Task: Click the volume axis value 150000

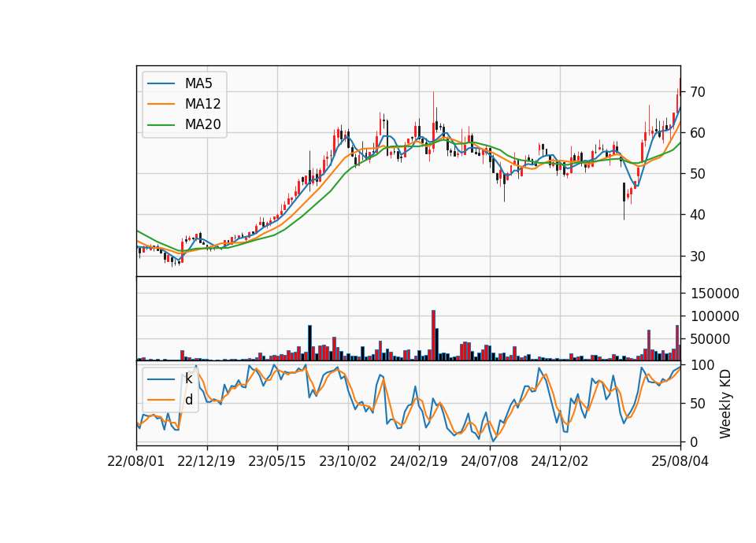Action: click(x=714, y=294)
